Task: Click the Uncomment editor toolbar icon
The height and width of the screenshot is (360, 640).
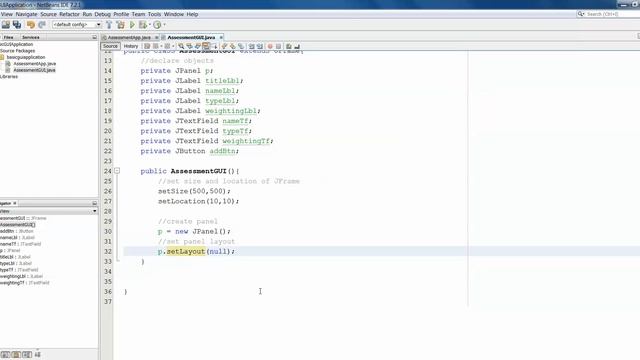Action: point(297,46)
